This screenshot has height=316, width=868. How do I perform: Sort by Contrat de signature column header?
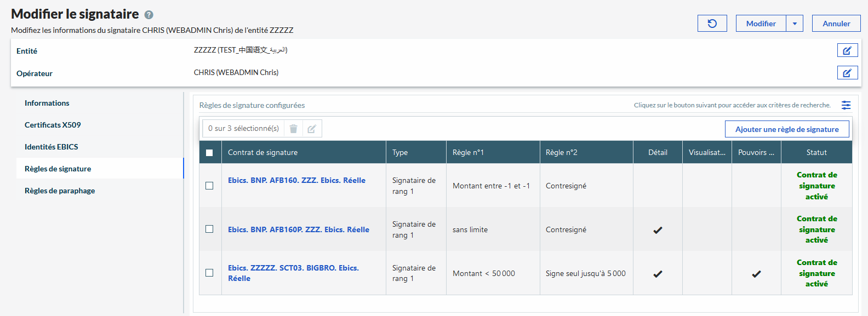(x=263, y=153)
